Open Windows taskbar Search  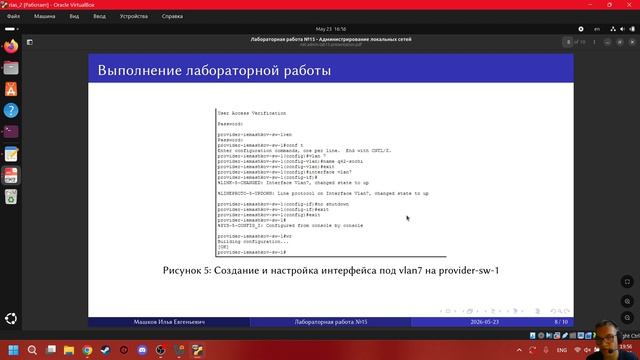tap(32, 350)
